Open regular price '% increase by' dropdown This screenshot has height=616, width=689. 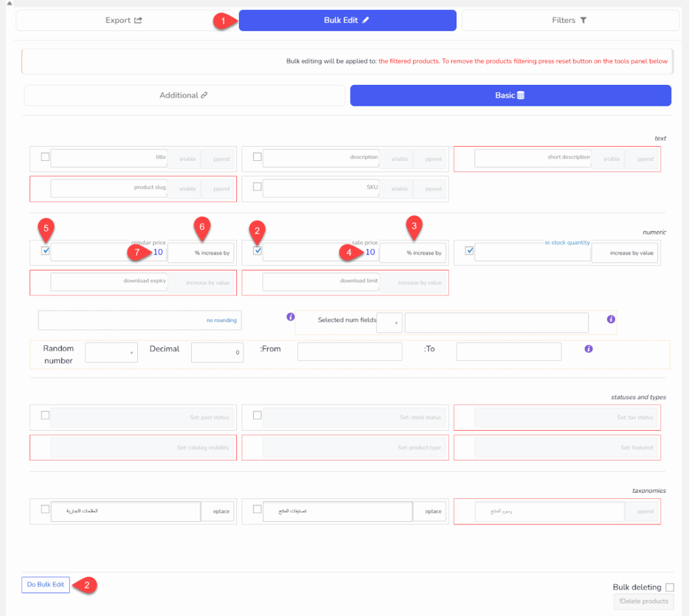point(201,252)
